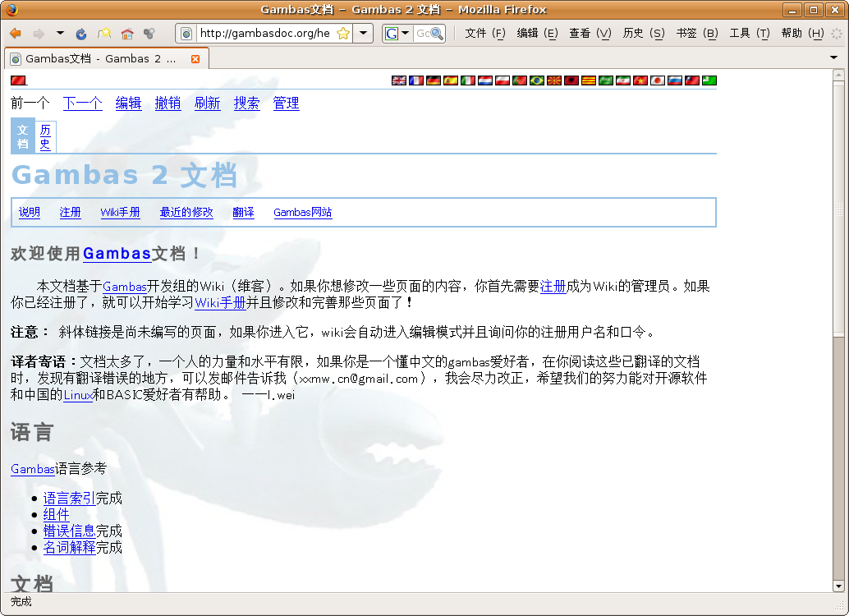Focus the Google search input box
The width and height of the screenshot is (849, 616).
coord(422,34)
